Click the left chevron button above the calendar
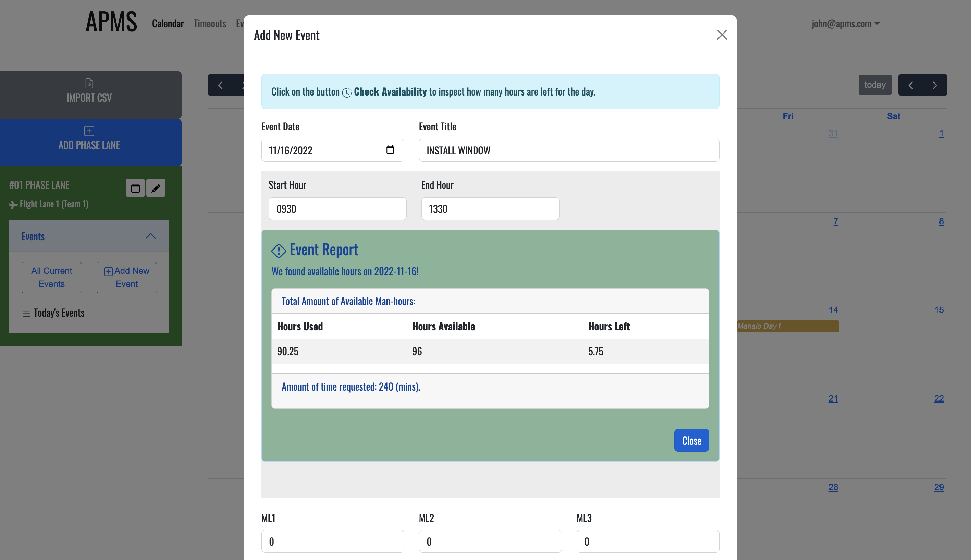 221,85
